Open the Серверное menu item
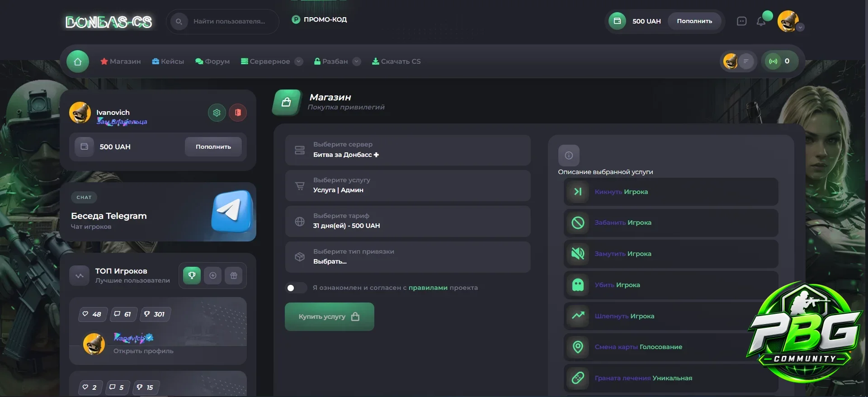The height and width of the screenshot is (397, 868). [265, 61]
